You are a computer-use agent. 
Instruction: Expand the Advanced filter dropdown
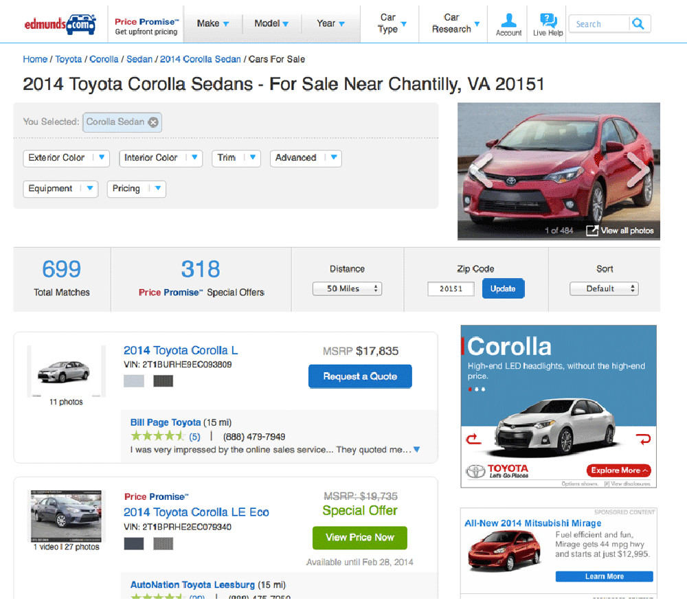(x=306, y=158)
